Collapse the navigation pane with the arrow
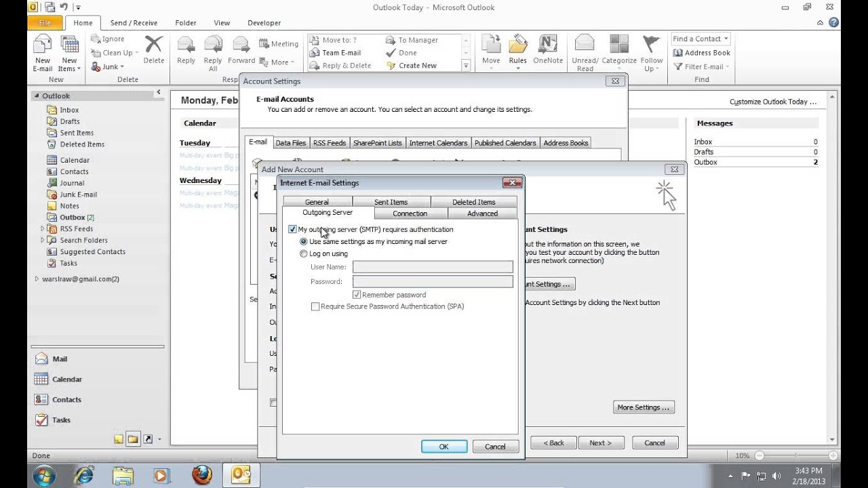 (x=158, y=92)
